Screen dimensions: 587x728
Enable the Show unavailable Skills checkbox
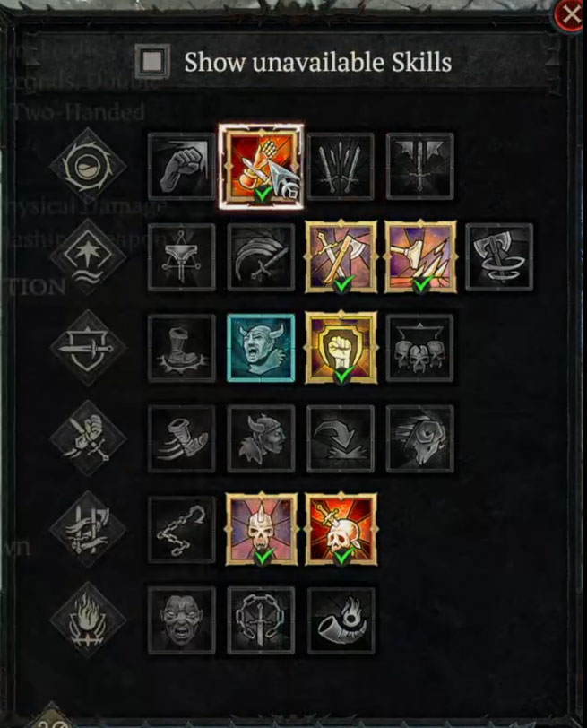click(152, 61)
